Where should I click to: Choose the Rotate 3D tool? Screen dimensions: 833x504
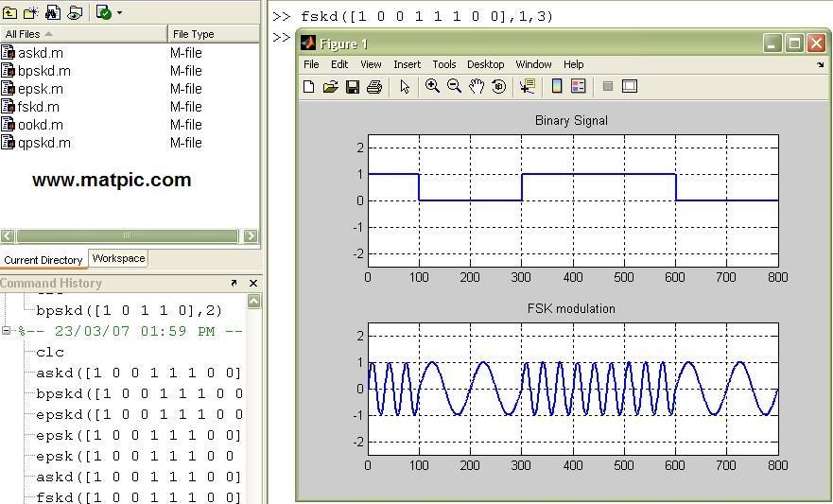[x=499, y=86]
